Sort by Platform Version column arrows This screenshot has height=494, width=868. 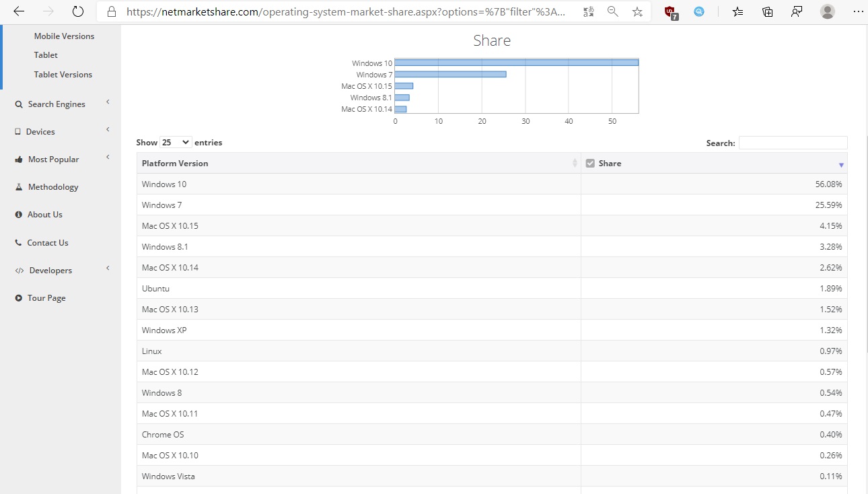[575, 164]
